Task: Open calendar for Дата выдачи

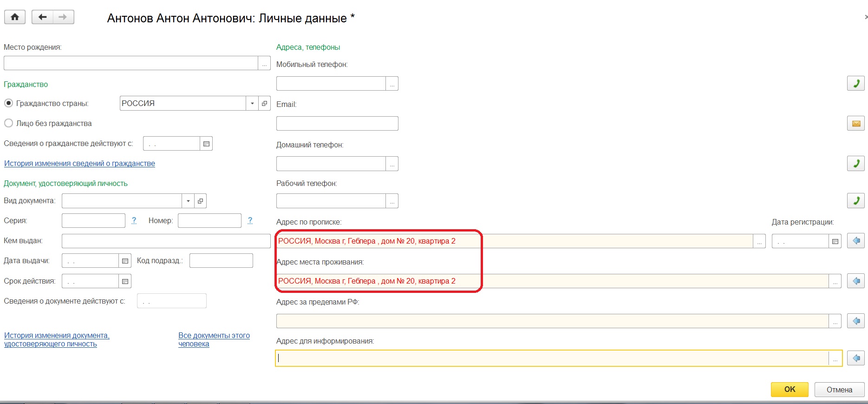Action: [x=125, y=261]
